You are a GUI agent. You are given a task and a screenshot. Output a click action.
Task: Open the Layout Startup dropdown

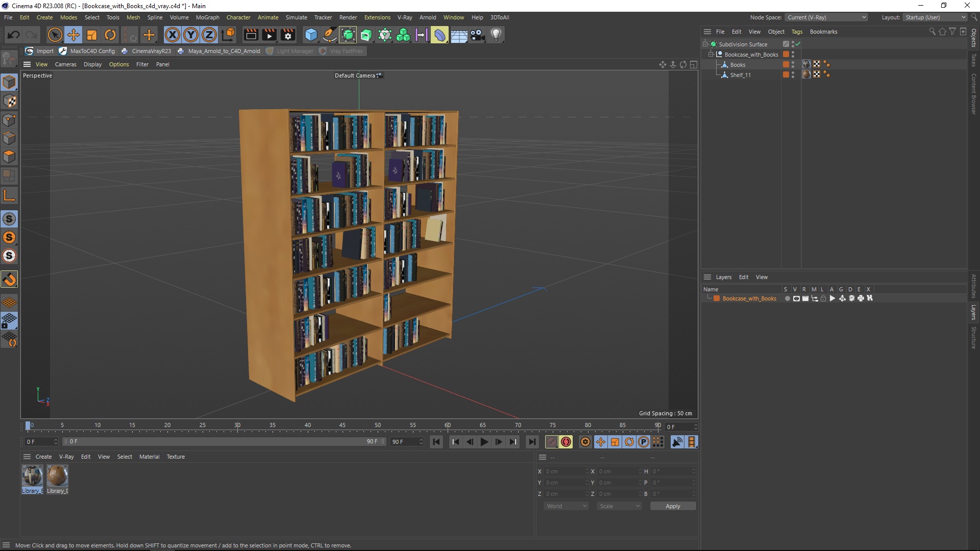click(x=935, y=17)
